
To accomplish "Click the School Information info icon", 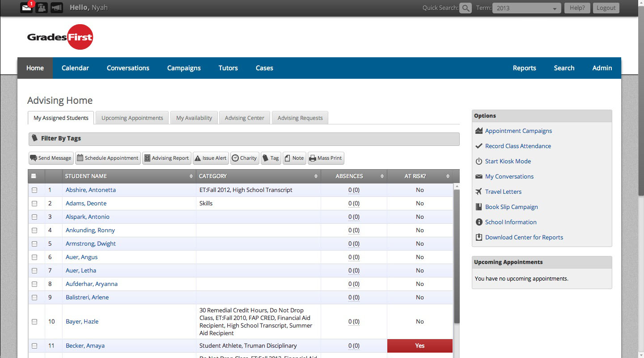I will point(479,222).
